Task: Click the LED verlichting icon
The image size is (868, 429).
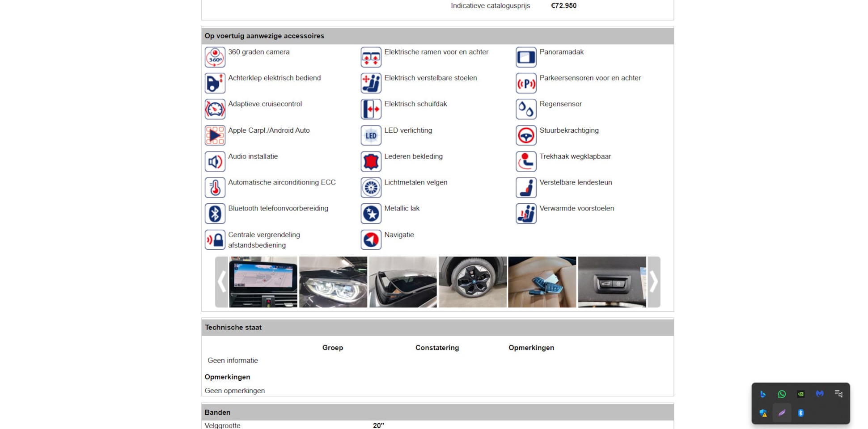Action: (371, 135)
